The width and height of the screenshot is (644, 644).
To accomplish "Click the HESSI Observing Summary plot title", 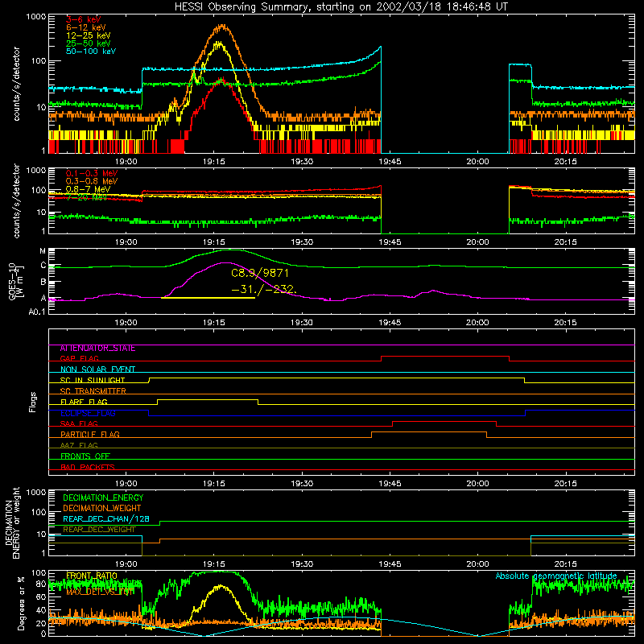I will click(x=341, y=7).
